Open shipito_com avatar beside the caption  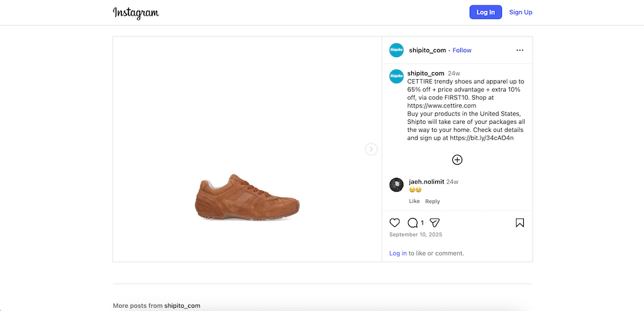pos(396,76)
